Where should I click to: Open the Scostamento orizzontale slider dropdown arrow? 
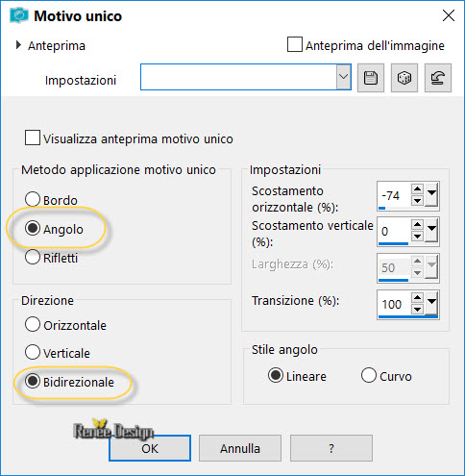[x=431, y=194]
